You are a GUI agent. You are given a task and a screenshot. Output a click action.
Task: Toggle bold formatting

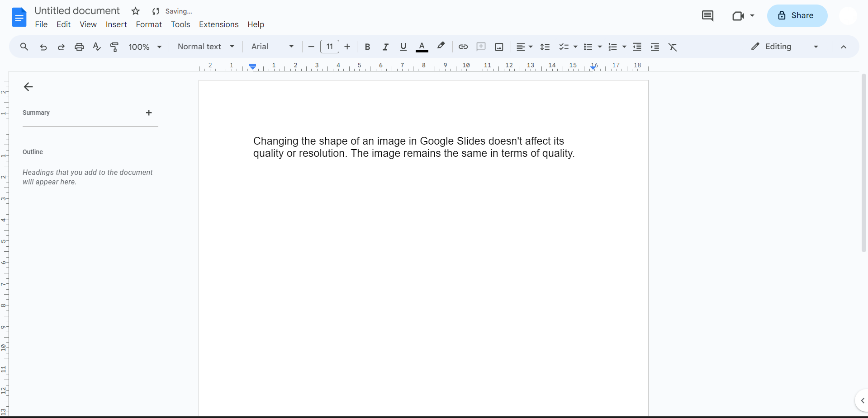pos(367,47)
